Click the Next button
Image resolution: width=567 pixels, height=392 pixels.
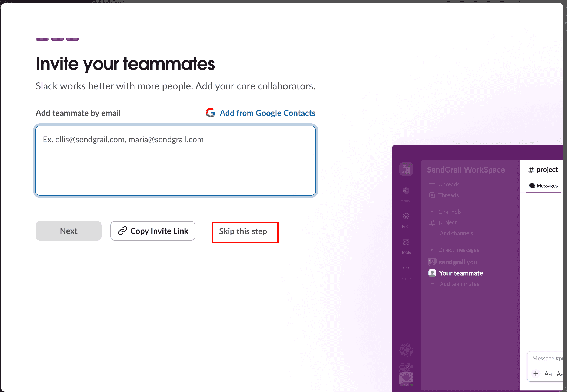[69, 231]
